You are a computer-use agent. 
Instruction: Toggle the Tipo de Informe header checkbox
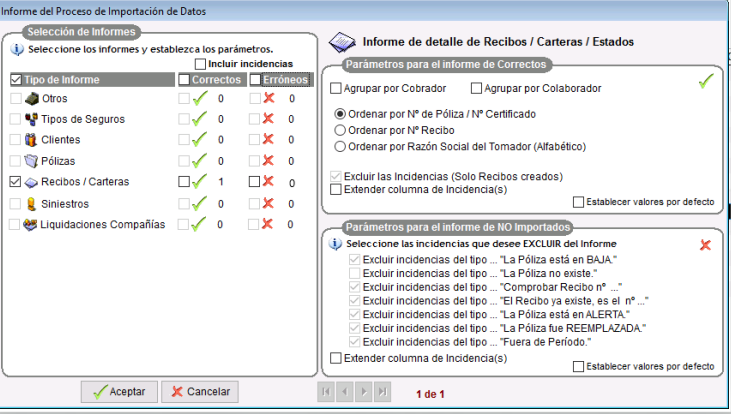click(x=16, y=80)
